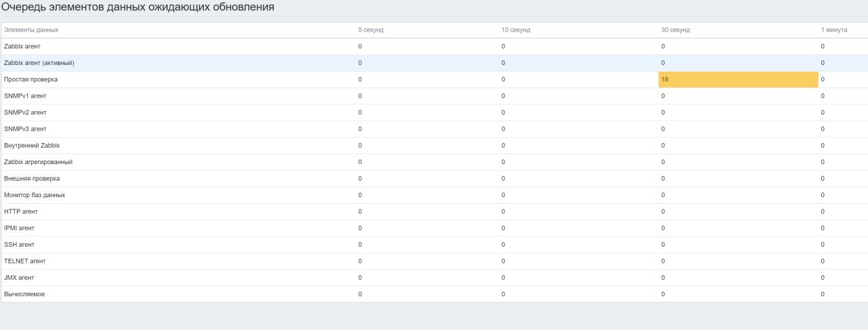Screen dimensions: 868x330
Task: Click the 30 секунд value in the SNMPv3 агент row
Action: click(663, 129)
